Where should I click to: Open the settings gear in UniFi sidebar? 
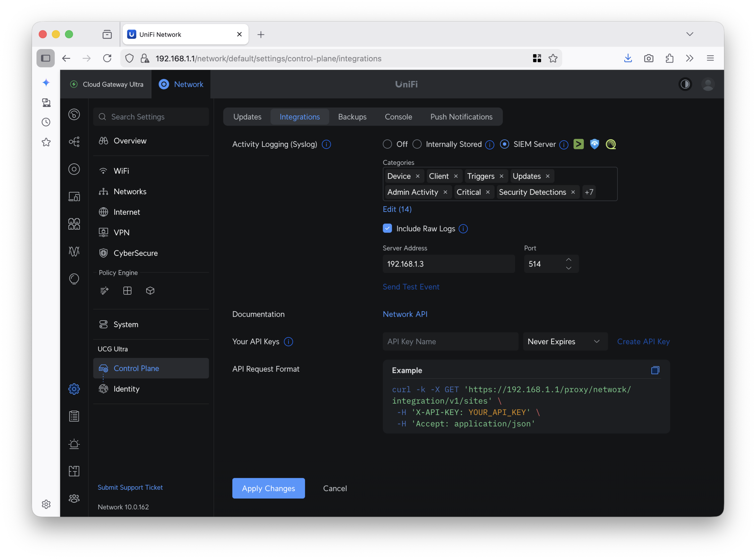tap(74, 389)
